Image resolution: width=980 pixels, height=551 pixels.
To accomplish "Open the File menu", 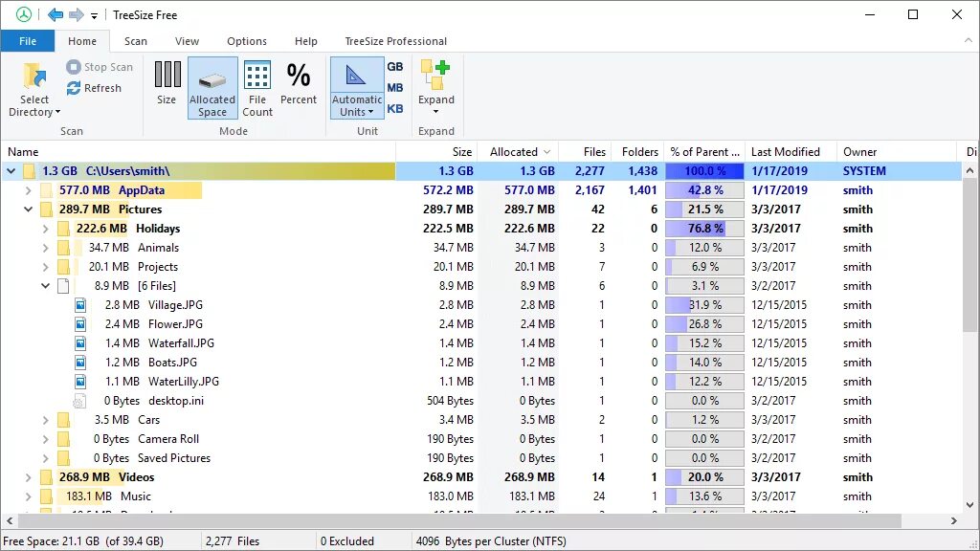I will point(28,41).
